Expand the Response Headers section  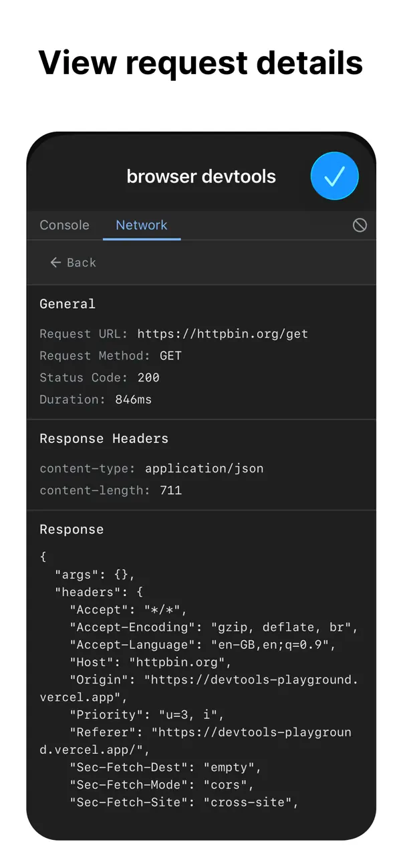[104, 438]
